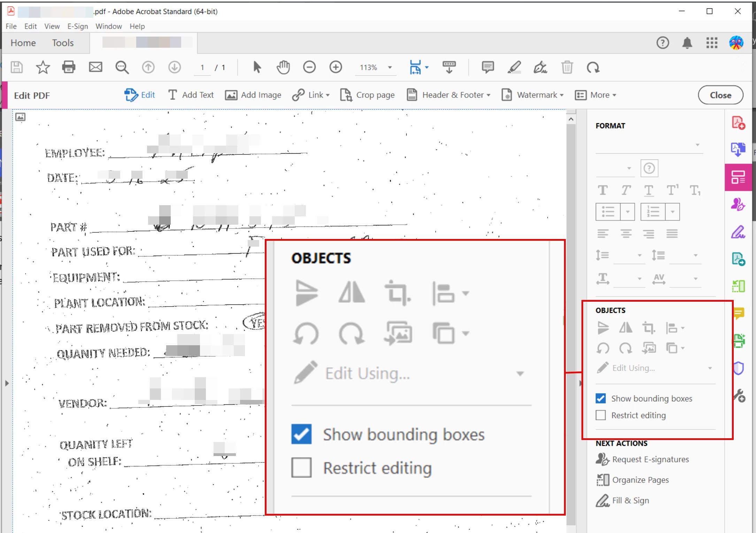The height and width of the screenshot is (533, 756).
Task: Open the E-Sign menu
Action: 77,26
